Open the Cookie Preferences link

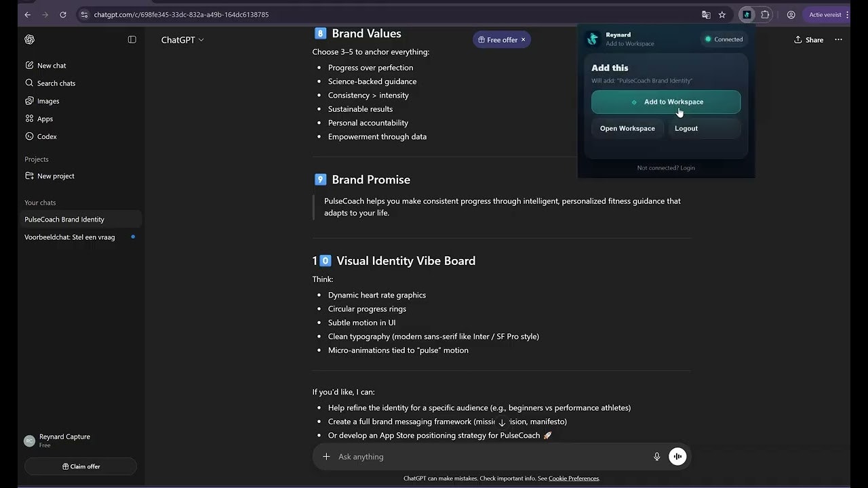click(x=574, y=479)
